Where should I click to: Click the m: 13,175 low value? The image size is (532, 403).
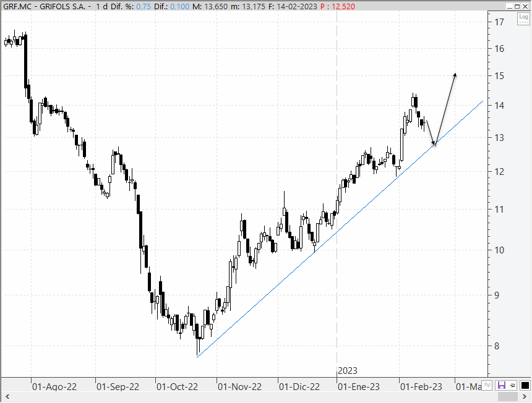coord(248,7)
